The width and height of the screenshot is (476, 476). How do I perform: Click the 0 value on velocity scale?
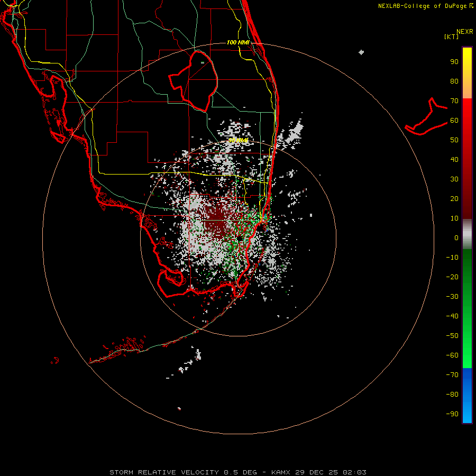[x=456, y=238]
